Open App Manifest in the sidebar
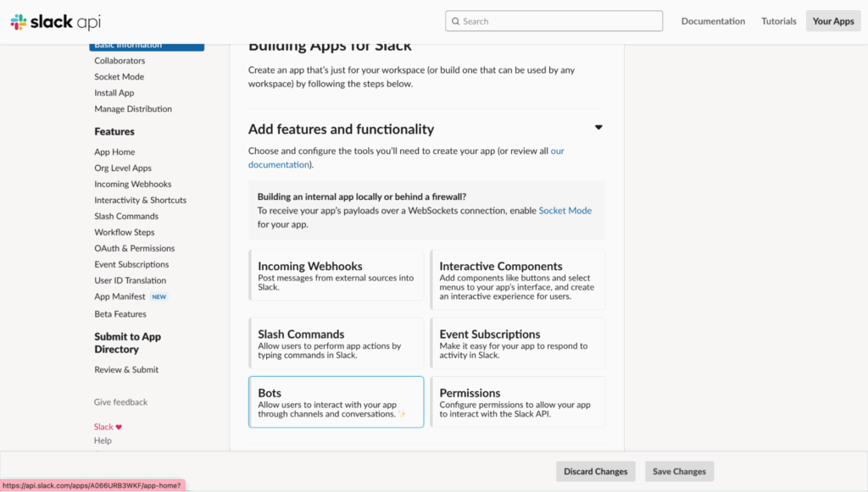The image size is (868, 492). [x=120, y=296]
